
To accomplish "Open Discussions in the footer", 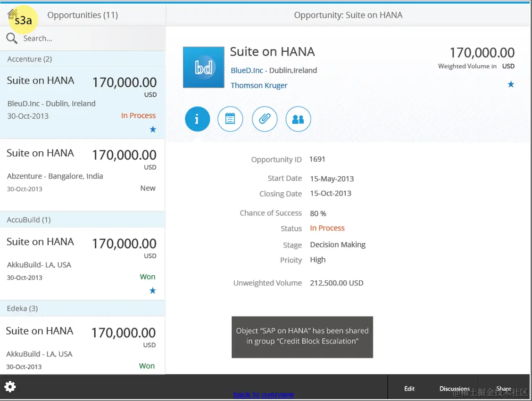I will pos(454,388).
